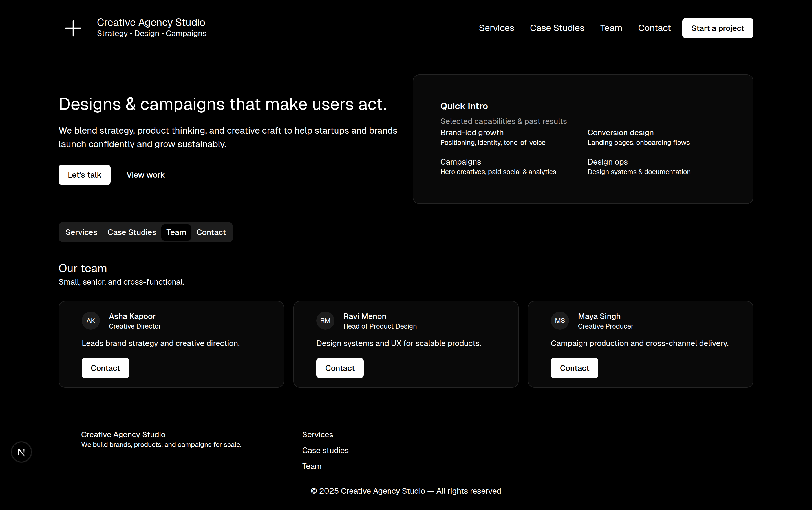Click the RM avatar for Ravi Menon

point(325,321)
